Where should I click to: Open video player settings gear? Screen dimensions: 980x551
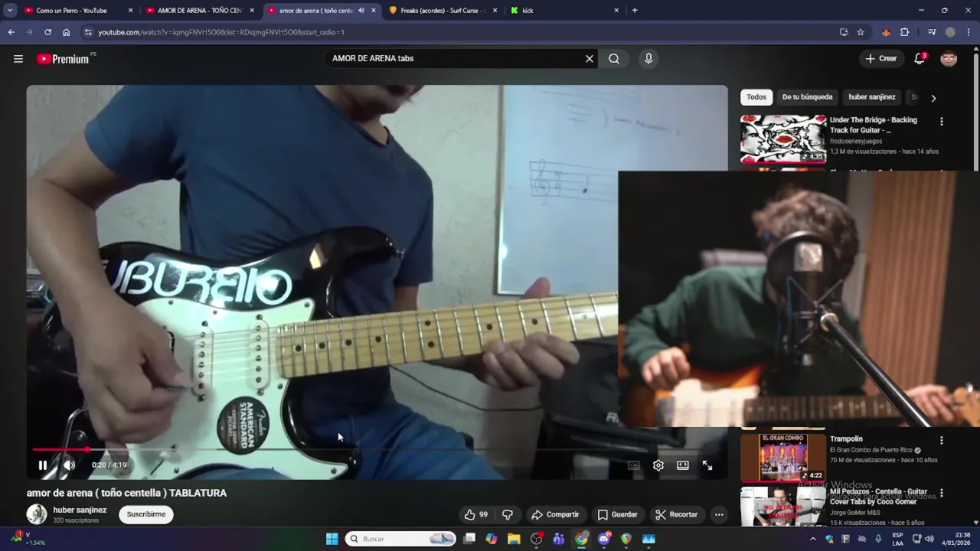(658, 465)
